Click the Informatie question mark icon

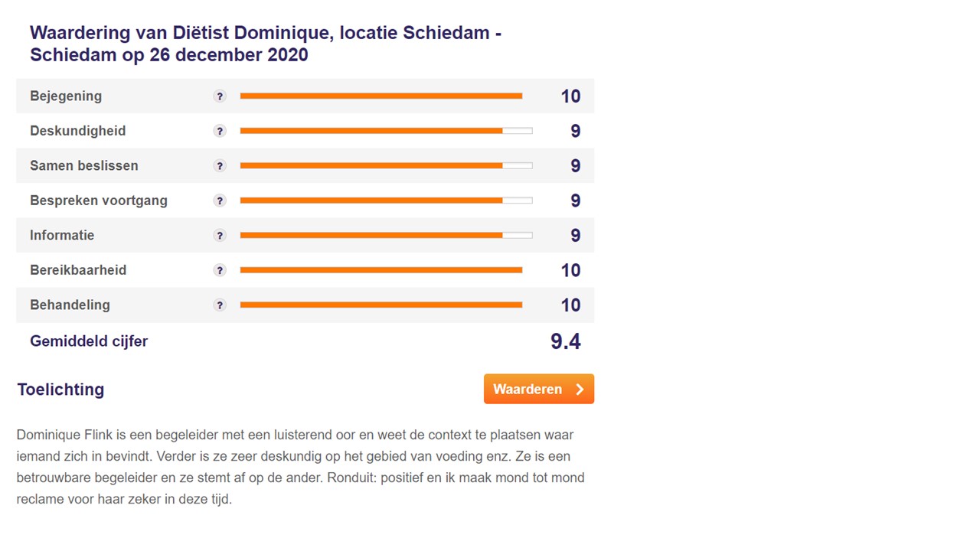[x=220, y=236]
